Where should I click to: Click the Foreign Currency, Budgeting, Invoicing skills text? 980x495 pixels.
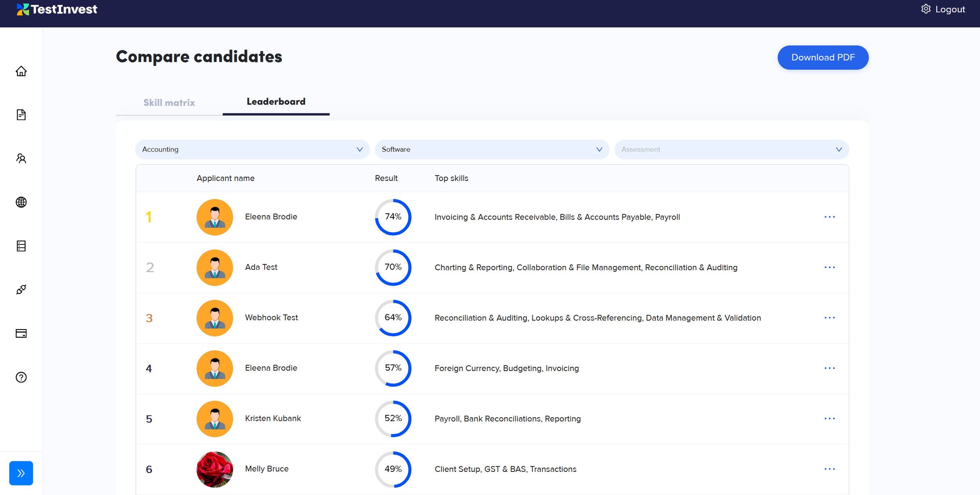tap(506, 368)
